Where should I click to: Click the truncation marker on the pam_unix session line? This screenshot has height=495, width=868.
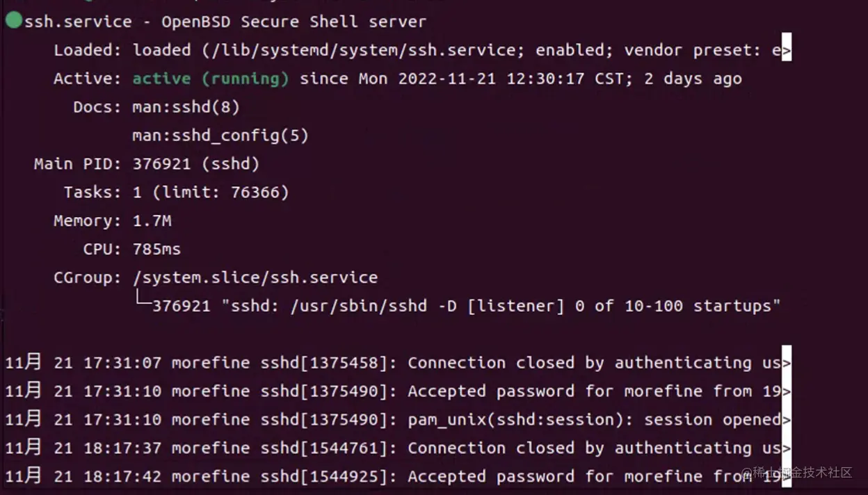[x=786, y=420]
